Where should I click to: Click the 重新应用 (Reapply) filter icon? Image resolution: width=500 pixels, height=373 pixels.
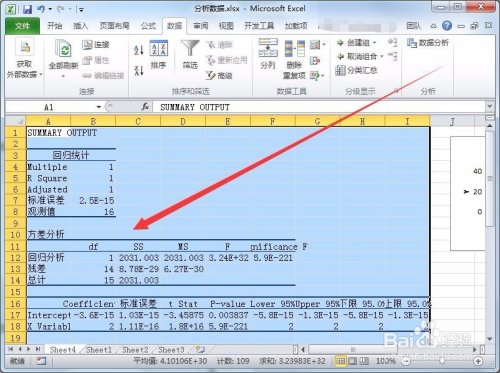227,60
